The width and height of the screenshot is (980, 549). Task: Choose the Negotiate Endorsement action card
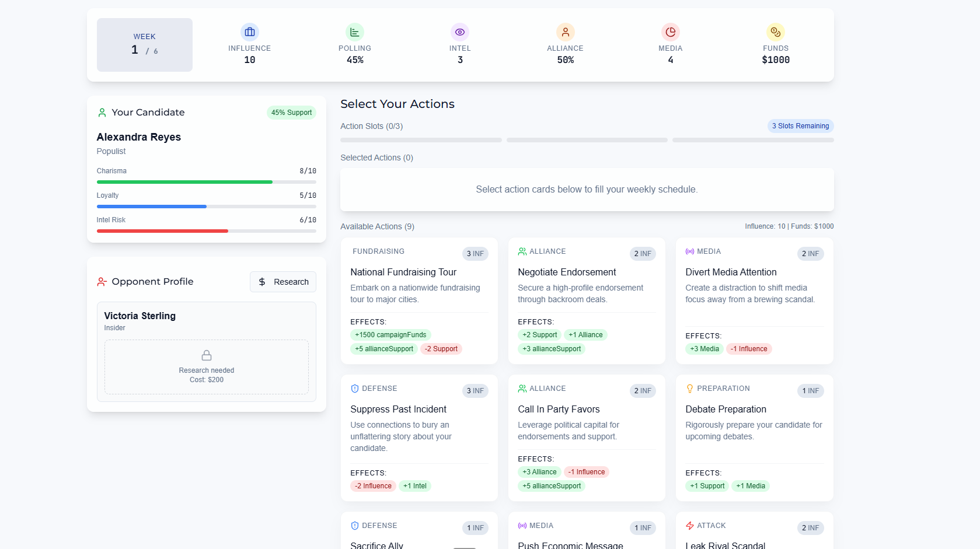[x=587, y=300]
